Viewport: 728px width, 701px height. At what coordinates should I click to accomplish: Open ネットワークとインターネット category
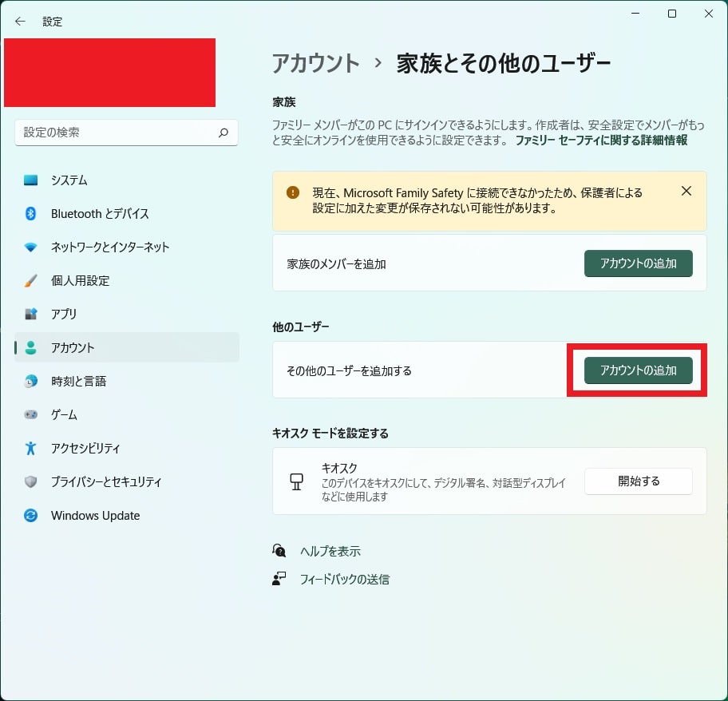click(x=127, y=248)
